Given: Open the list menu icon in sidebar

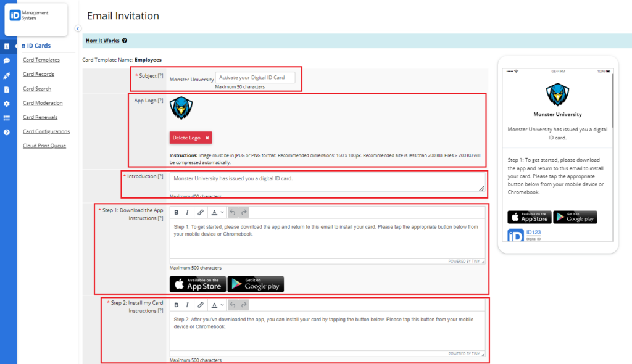Looking at the screenshot, I should [7, 118].
